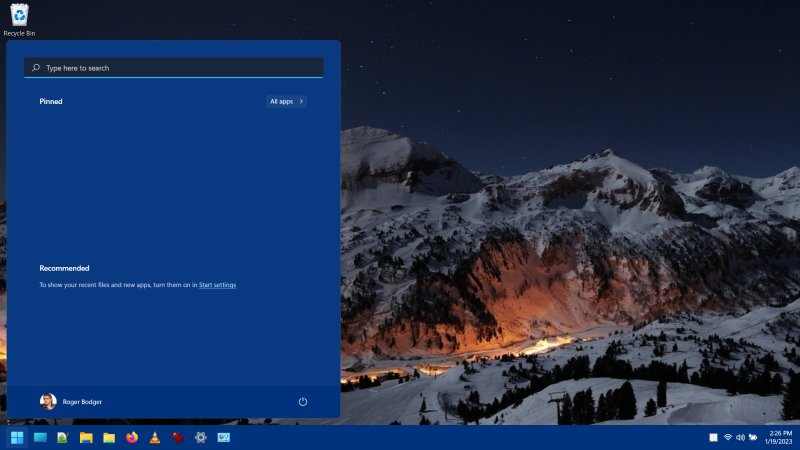
Task: Click the volume speaker icon in tray
Action: [x=741, y=437]
